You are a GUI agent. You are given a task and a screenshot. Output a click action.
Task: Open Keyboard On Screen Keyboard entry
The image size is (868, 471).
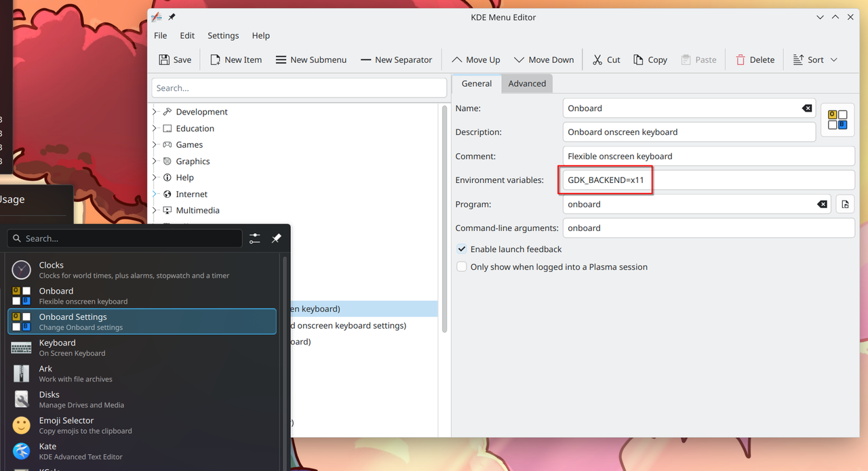(142, 348)
